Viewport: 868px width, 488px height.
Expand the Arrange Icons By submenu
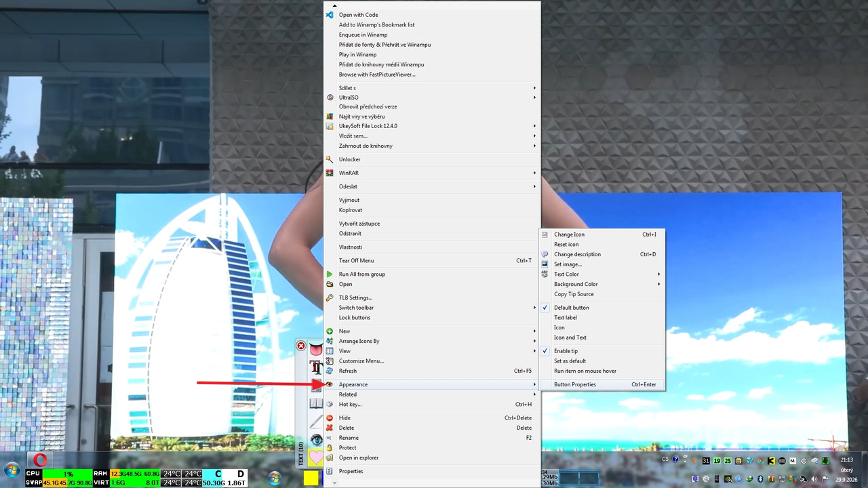click(432, 341)
